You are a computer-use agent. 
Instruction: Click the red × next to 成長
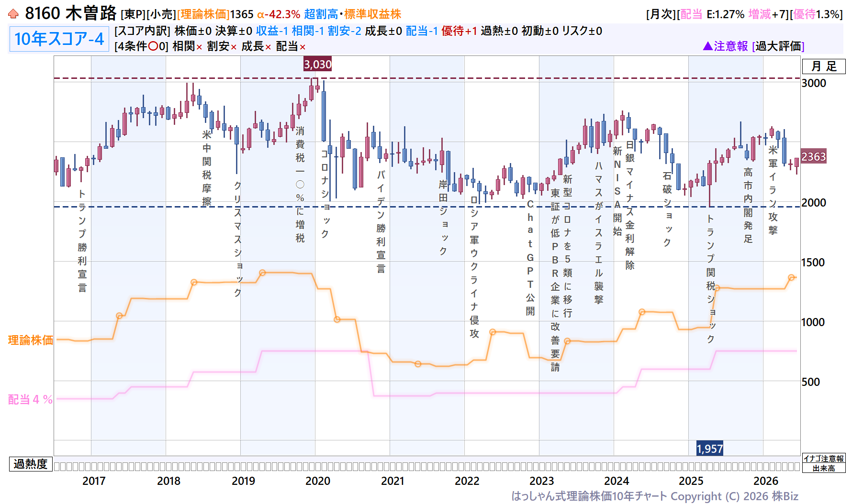[268, 47]
